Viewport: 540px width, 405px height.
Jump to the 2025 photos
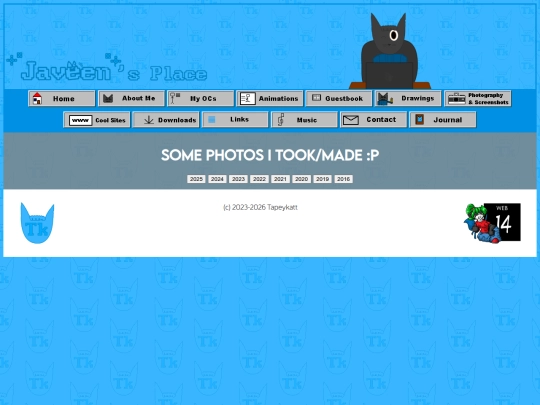tap(196, 179)
